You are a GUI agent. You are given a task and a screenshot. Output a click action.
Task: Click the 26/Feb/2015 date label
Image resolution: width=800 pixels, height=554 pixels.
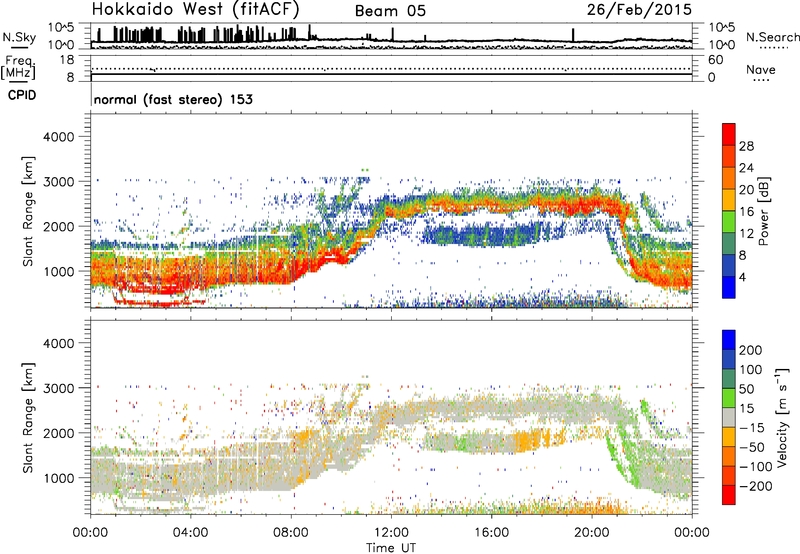point(639,10)
